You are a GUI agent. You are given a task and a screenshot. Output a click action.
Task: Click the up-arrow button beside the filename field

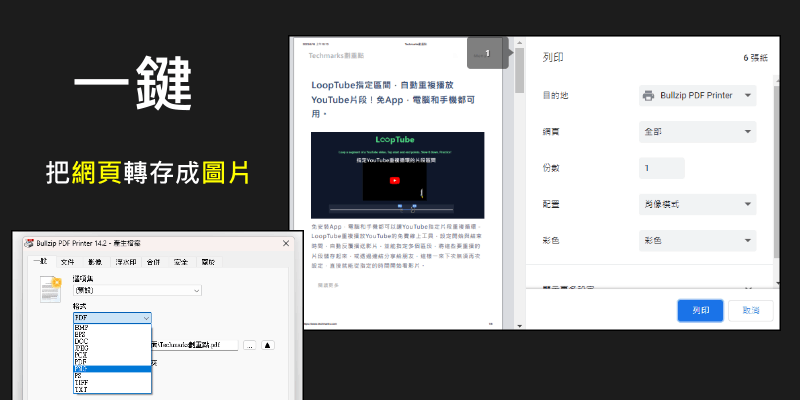tap(268, 345)
